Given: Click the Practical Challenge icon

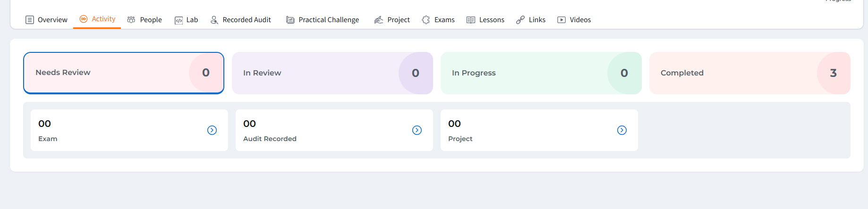Looking at the screenshot, I should click(290, 20).
